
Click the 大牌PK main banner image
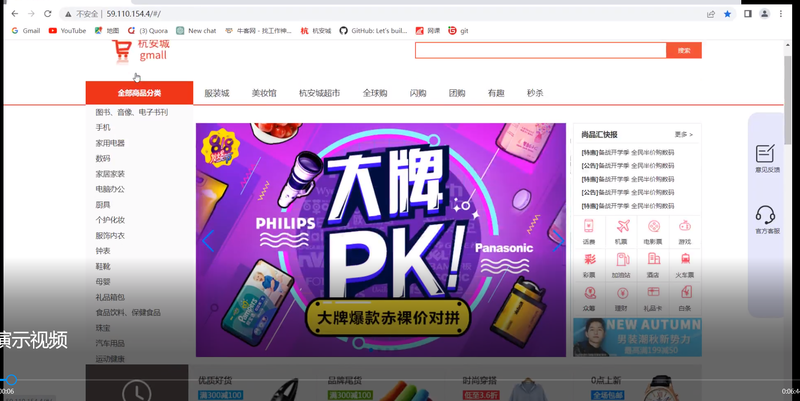coord(381,240)
